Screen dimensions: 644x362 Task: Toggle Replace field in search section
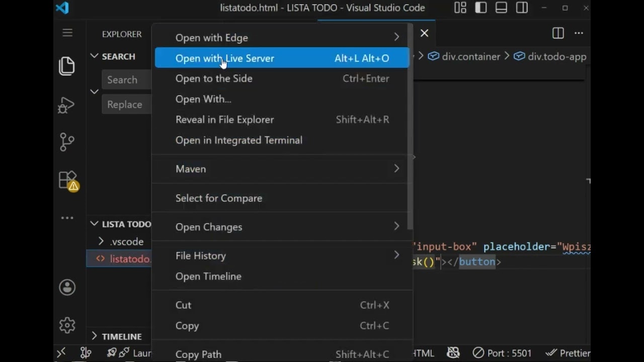(x=94, y=92)
